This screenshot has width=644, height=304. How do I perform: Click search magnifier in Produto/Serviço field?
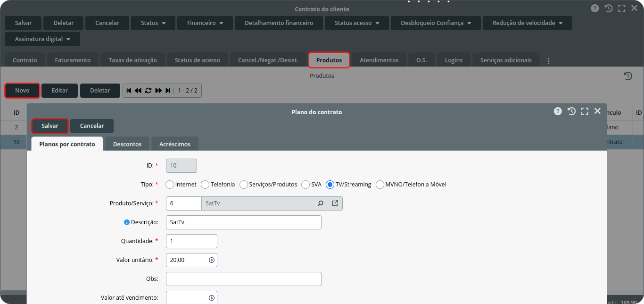[x=321, y=203]
